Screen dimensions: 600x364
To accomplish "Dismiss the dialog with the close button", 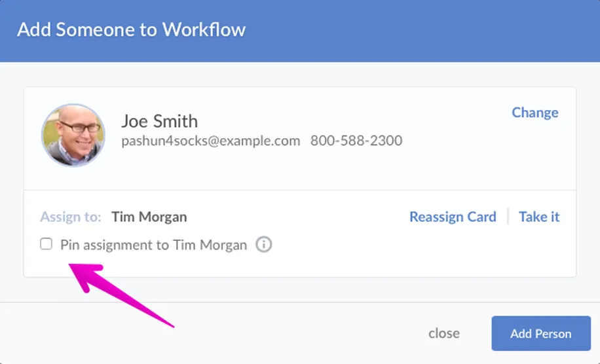I will point(443,333).
